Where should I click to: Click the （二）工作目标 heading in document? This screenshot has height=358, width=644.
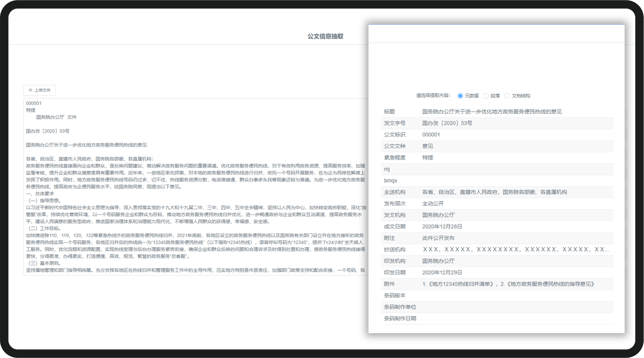point(43,228)
